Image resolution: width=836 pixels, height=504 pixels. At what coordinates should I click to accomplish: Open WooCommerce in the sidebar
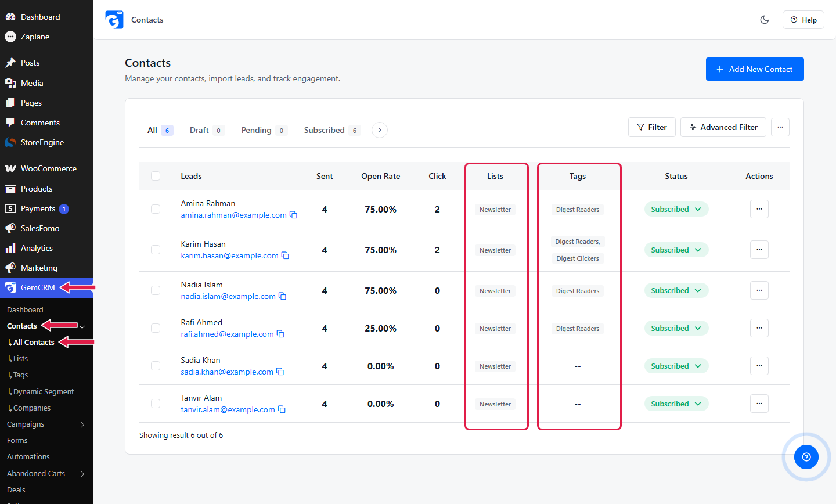[46, 168]
